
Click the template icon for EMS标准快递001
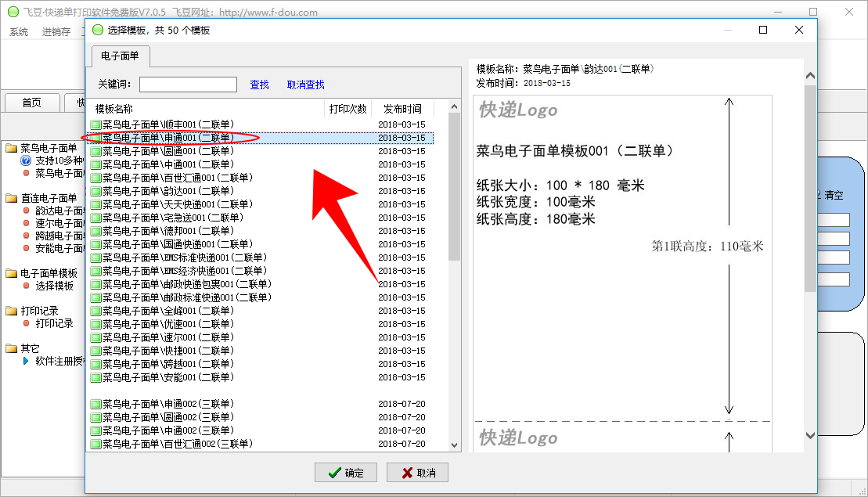pos(95,258)
